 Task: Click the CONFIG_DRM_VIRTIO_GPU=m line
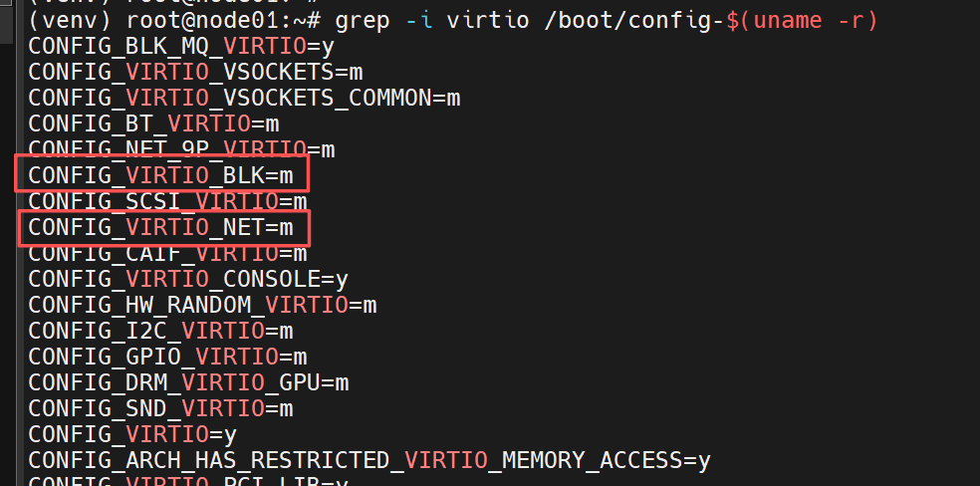pos(188,382)
